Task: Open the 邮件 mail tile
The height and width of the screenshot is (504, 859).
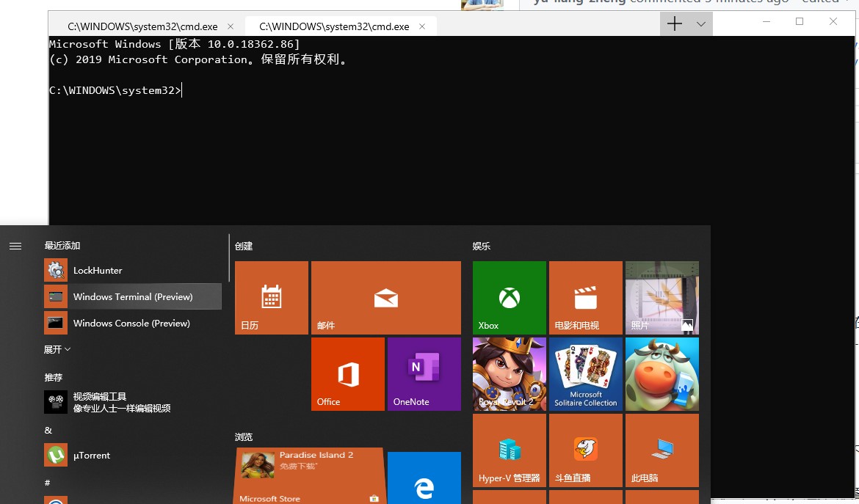Action: (x=385, y=298)
